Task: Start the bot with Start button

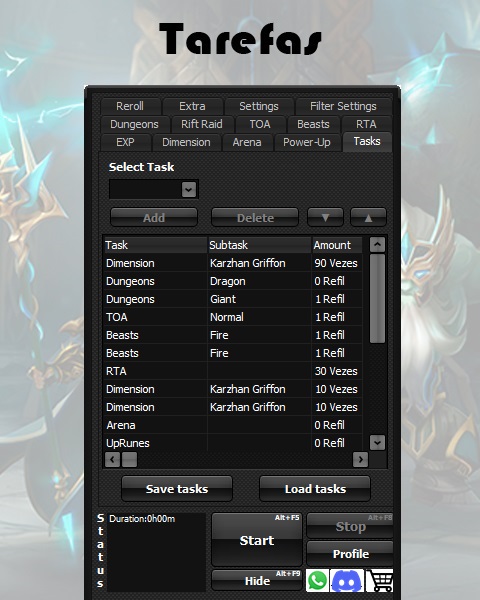Action: tap(257, 540)
